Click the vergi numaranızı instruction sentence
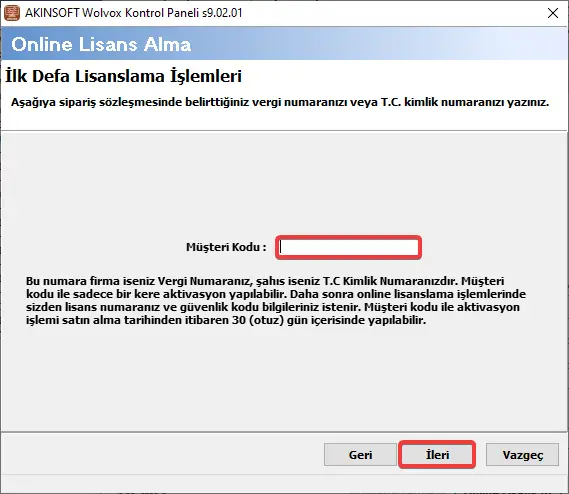Viewport: 569px width, 494px height. [x=280, y=102]
